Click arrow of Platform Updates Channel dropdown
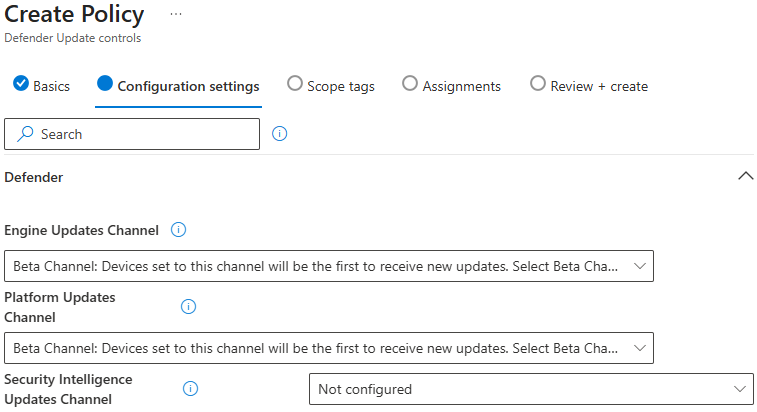This screenshot has height=412, width=757. click(640, 348)
